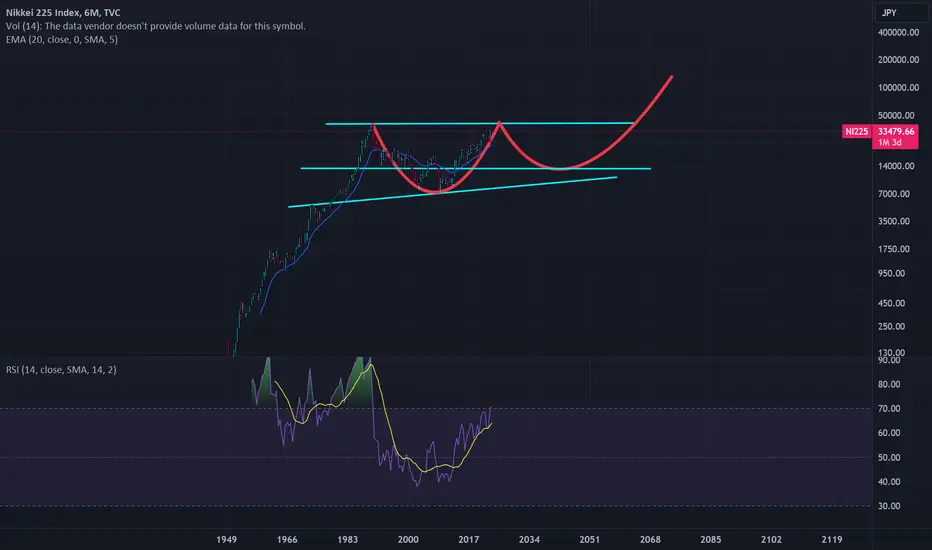
Task: Click the 400000.00 price scale label
Action: coord(898,33)
